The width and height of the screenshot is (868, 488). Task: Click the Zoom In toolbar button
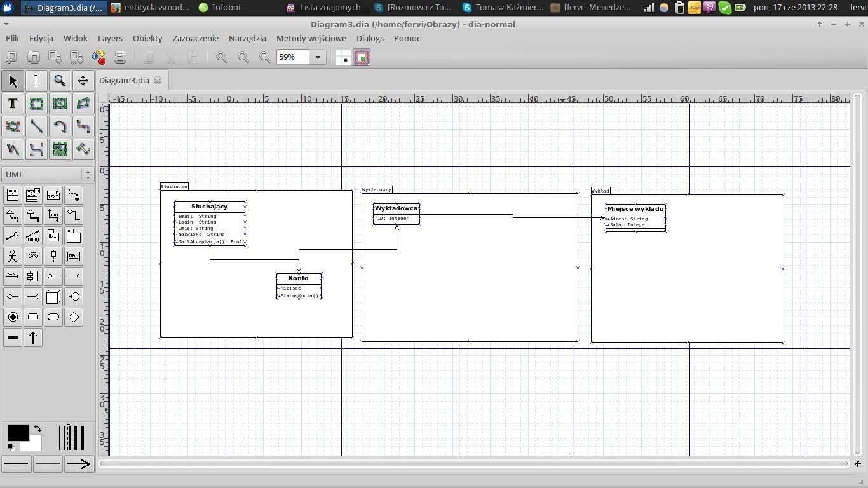tap(222, 58)
